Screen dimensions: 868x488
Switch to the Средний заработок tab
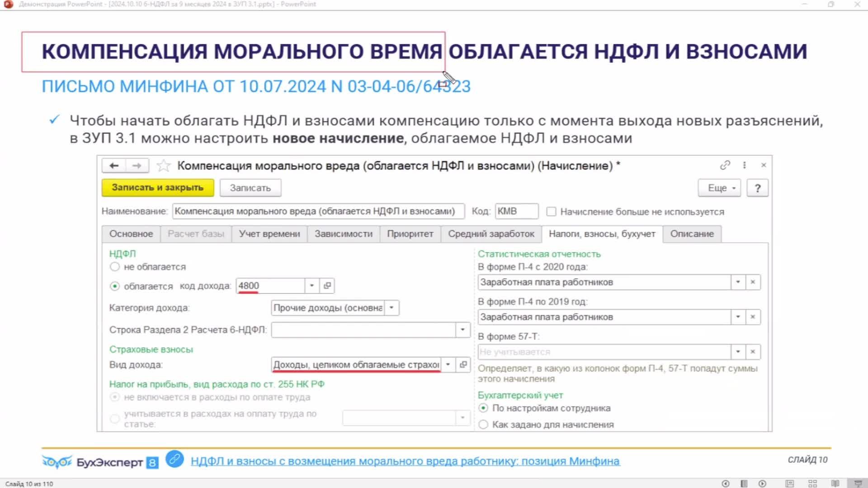pyautogui.click(x=491, y=234)
